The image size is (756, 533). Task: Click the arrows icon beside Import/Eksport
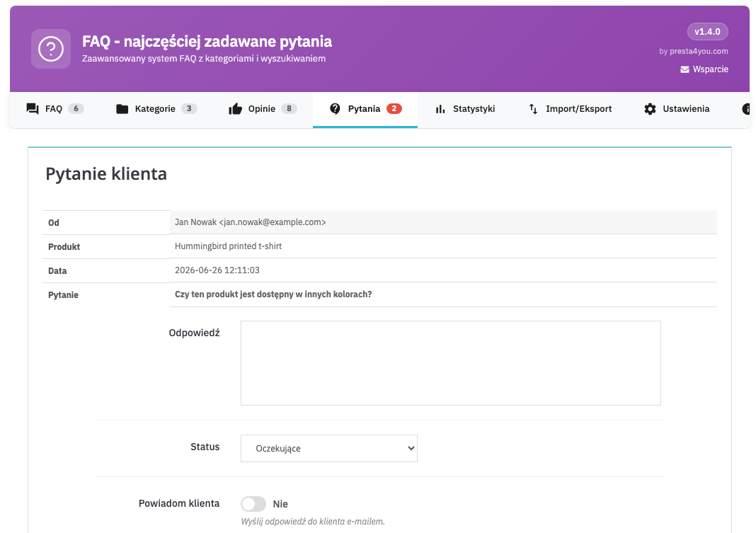pos(533,109)
